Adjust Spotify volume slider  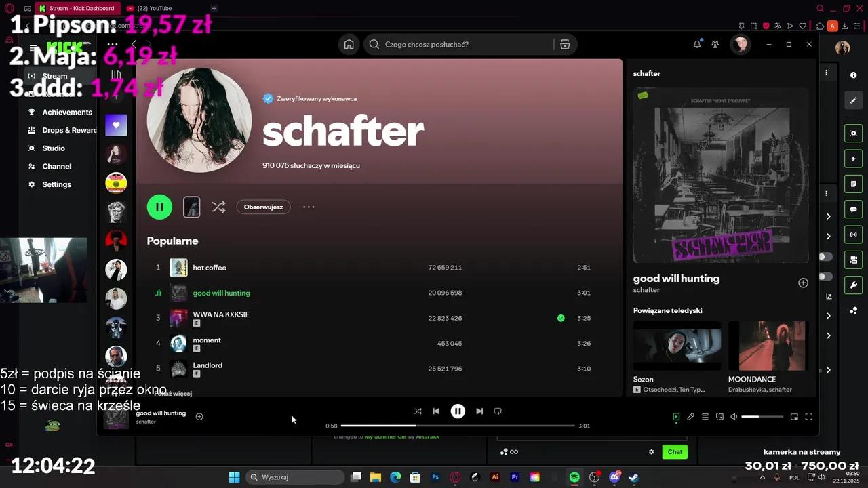coord(762,417)
